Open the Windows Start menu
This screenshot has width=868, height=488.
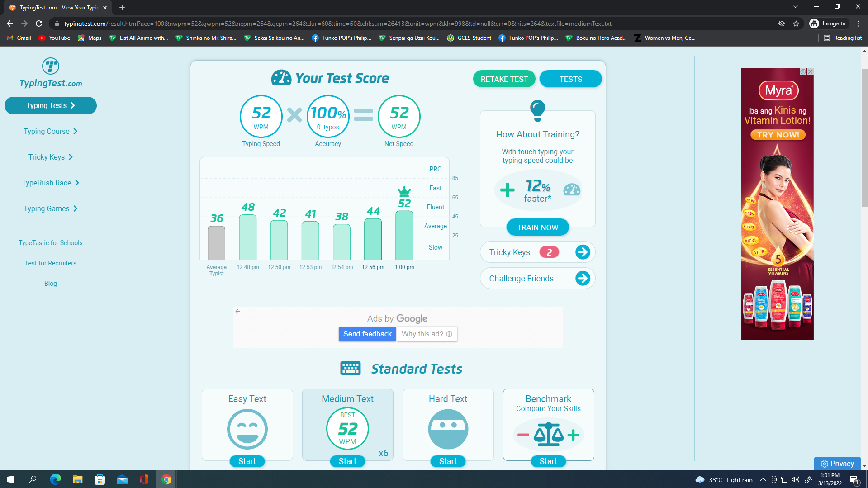pos(11,479)
